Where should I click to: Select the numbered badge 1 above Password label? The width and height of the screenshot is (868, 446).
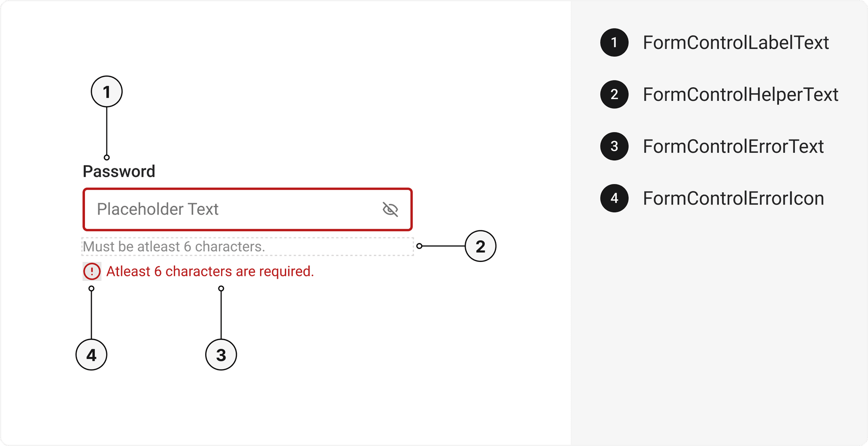click(x=107, y=91)
